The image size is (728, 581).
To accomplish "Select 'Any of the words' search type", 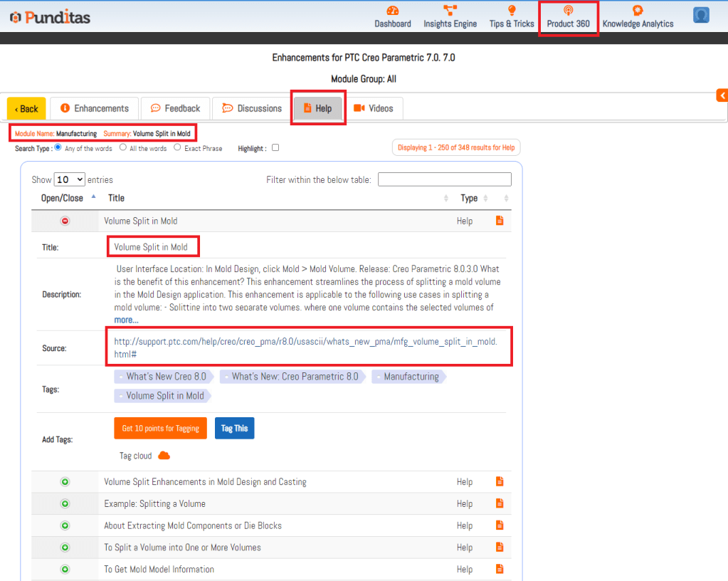I will click(x=58, y=148).
